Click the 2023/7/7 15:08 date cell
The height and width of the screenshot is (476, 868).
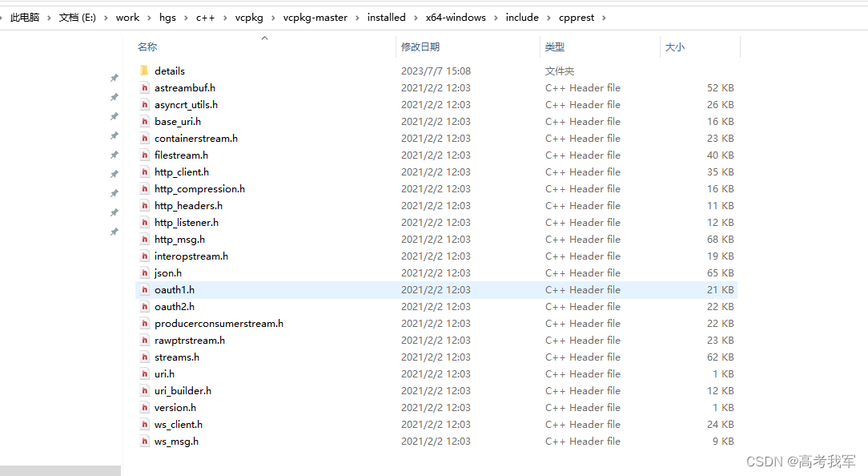click(x=436, y=71)
